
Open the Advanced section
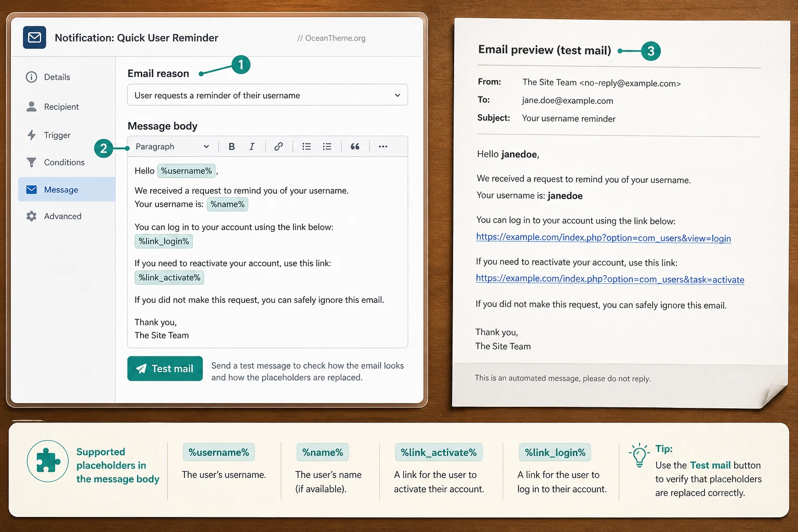pos(66,216)
